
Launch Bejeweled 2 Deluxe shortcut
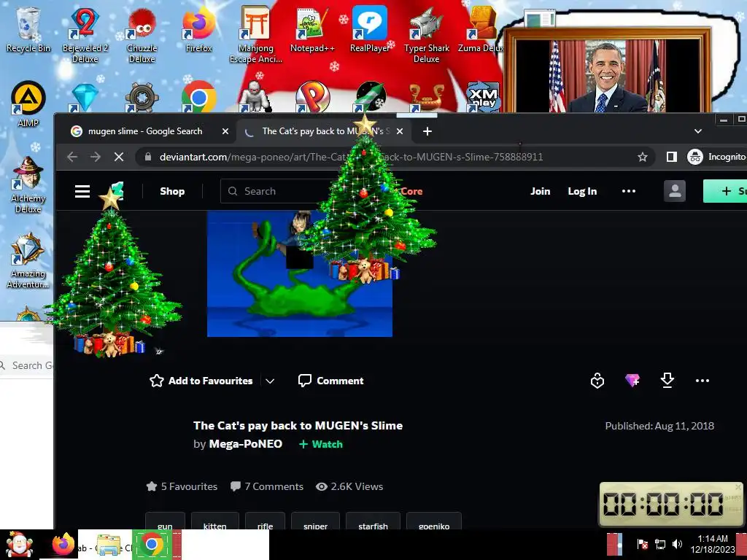pyautogui.click(x=85, y=34)
